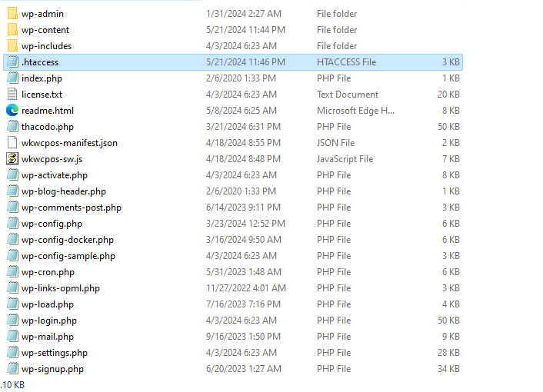Screen dimensions: 543x392
Task: Select the file name wp-config-docker.php
Action: pos(68,240)
